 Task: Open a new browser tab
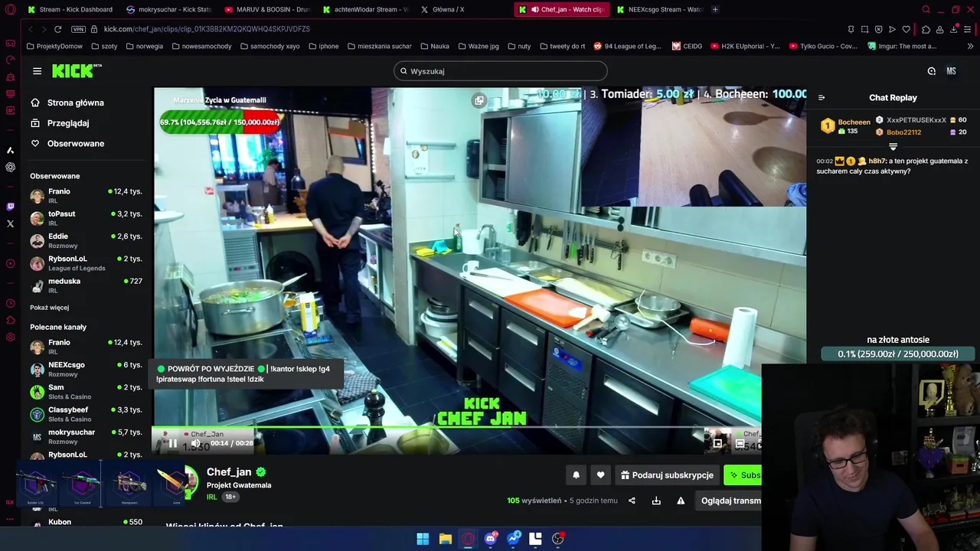pyautogui.click(x=715, y=9)
